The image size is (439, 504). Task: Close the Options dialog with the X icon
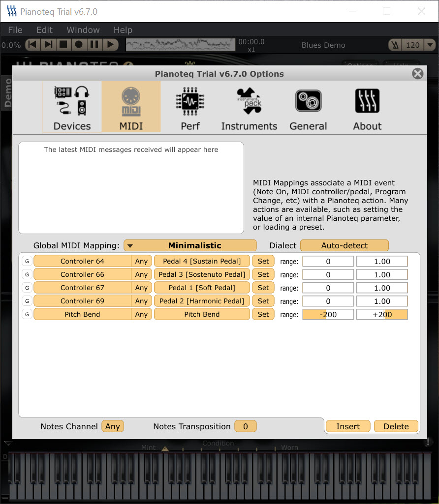417,74
